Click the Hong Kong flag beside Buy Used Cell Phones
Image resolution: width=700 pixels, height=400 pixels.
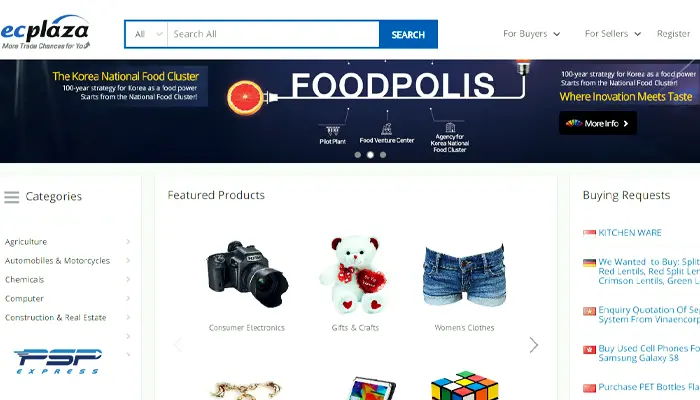pos(589,349)
